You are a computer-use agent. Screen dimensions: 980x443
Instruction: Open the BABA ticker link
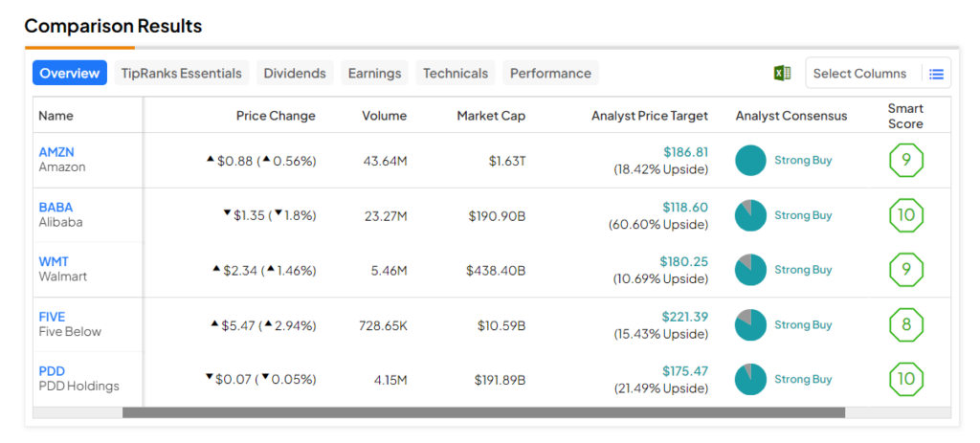coord(56,207)
